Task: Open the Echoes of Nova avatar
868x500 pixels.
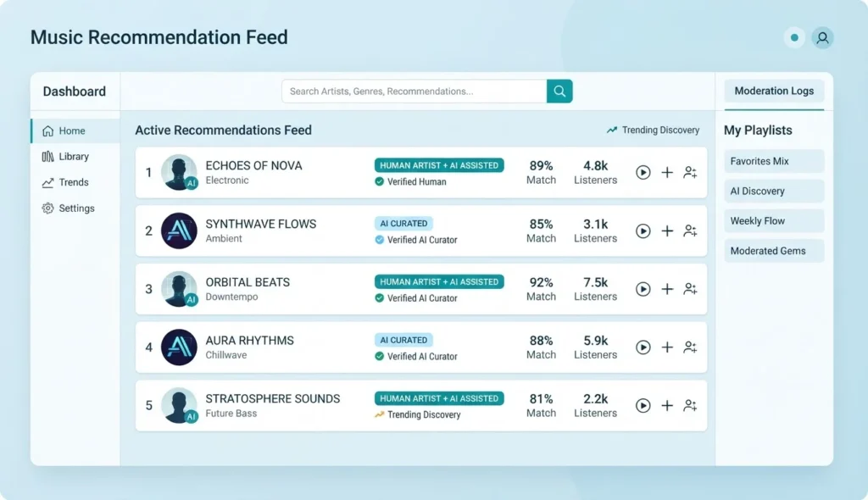Action: pyautogui.click(x=179, y=172)
